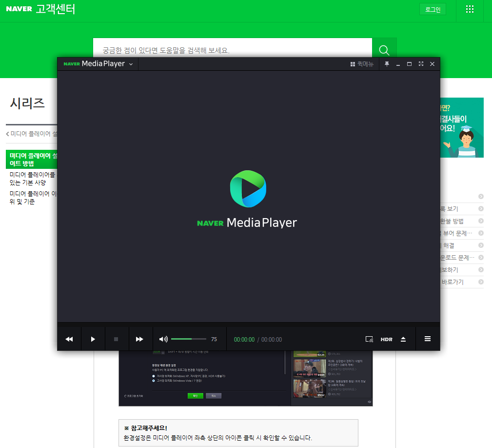The width and height of the screenshot is (492, 448).
Task: Click the 참고해주세요! note heading
Action: point(146,428)
